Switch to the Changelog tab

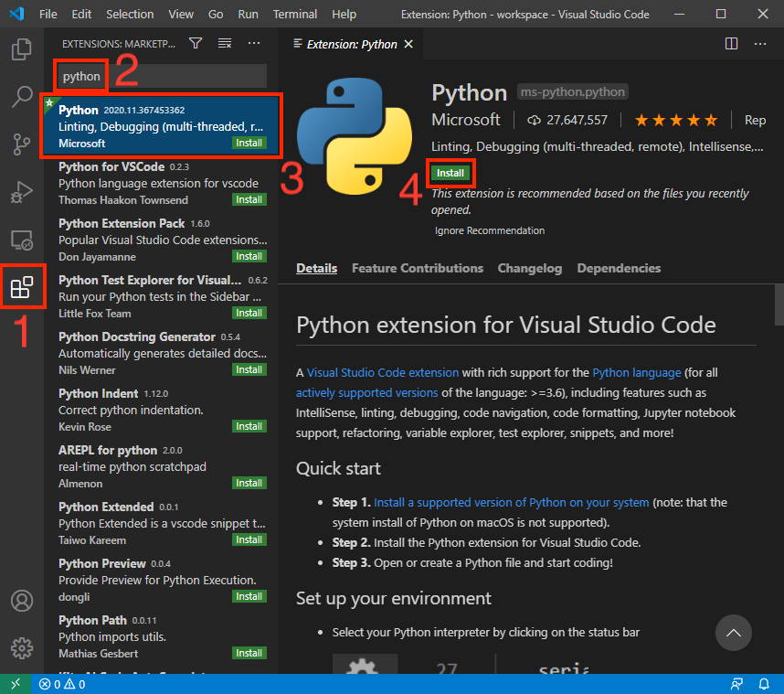coord(529,268)
